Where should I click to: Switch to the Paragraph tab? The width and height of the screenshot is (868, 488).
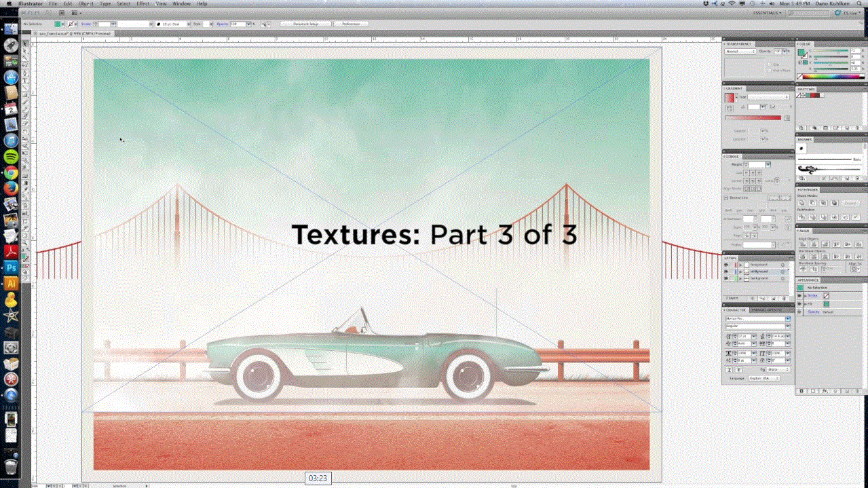(x=759, y=310)
